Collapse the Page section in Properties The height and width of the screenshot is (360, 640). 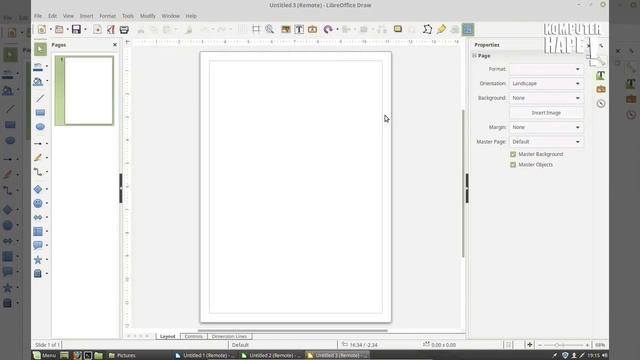point(474,56)
